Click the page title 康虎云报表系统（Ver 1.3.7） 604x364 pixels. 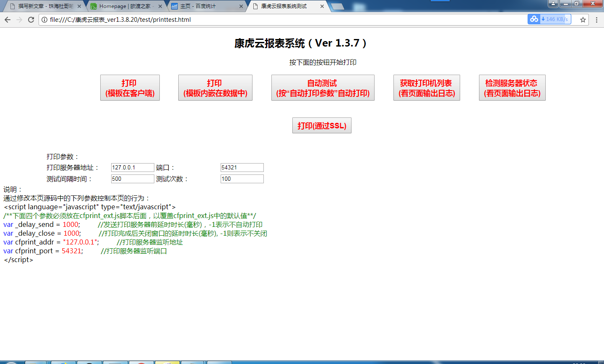(302, 43)
